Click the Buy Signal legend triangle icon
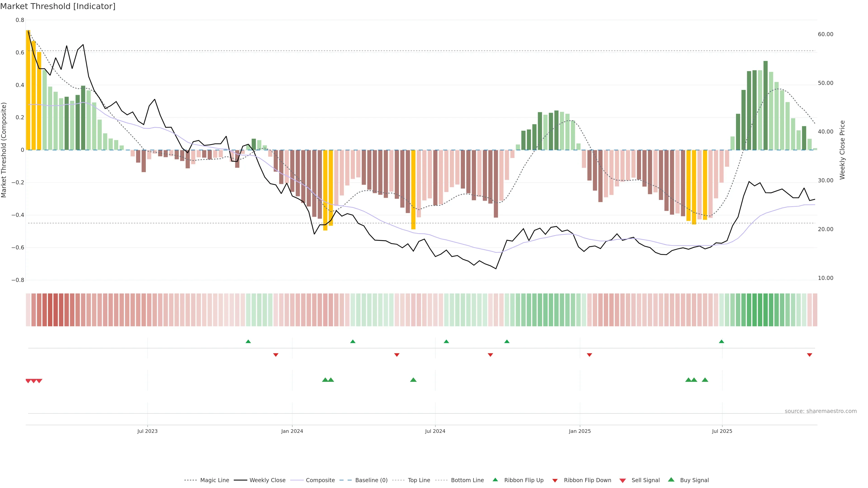The width and height of the screenshot is (868, 488). 671,480
